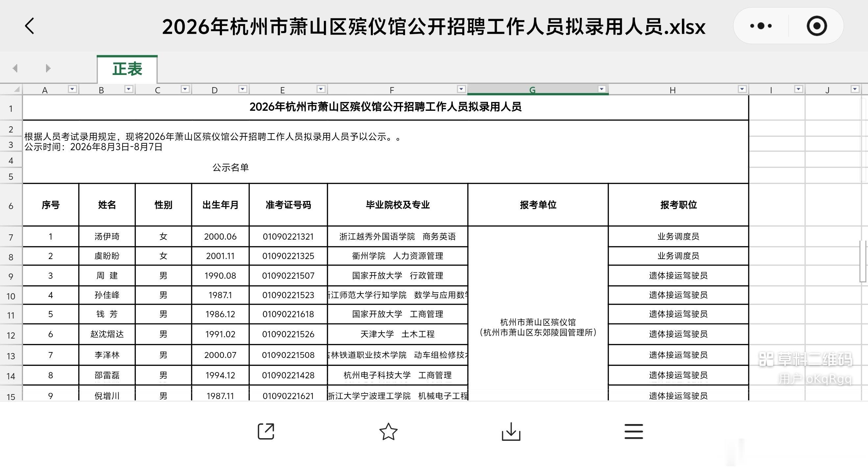Click birth date cell 1991.02
The height and width of the screenshot is (474, 868).
coord(220,334)
